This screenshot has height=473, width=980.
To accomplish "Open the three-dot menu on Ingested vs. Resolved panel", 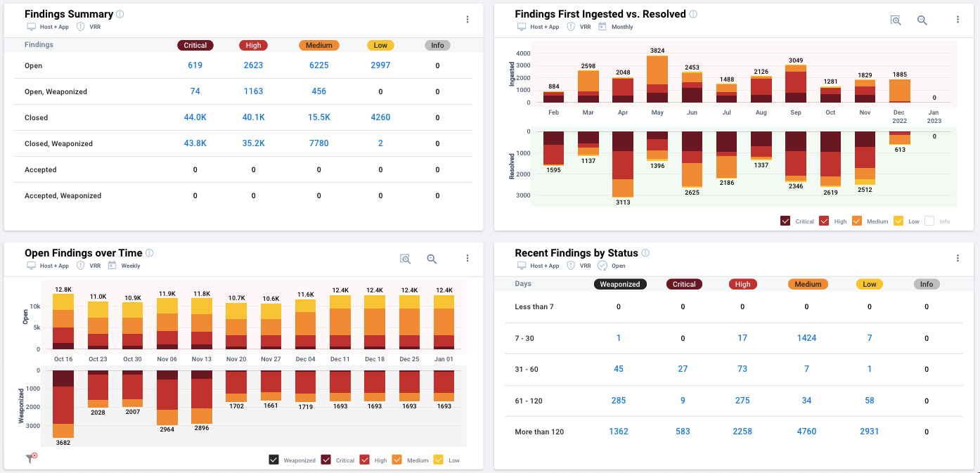I will [x=958, y=19].
